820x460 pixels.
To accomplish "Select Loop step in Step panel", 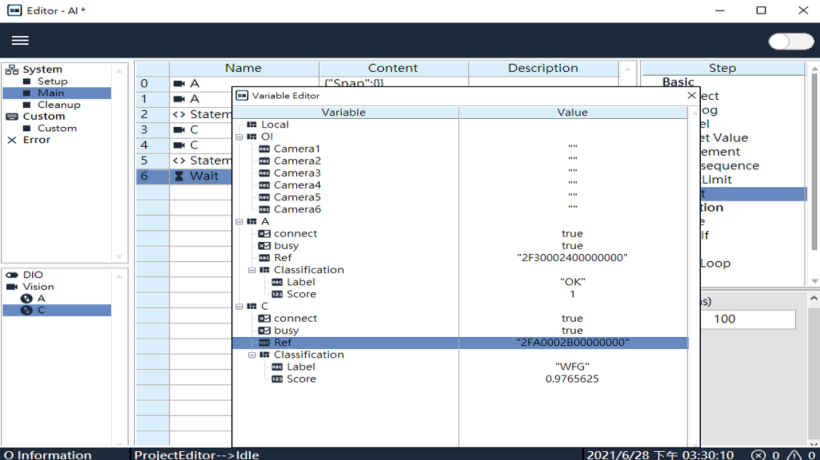I will coord(715,263).
